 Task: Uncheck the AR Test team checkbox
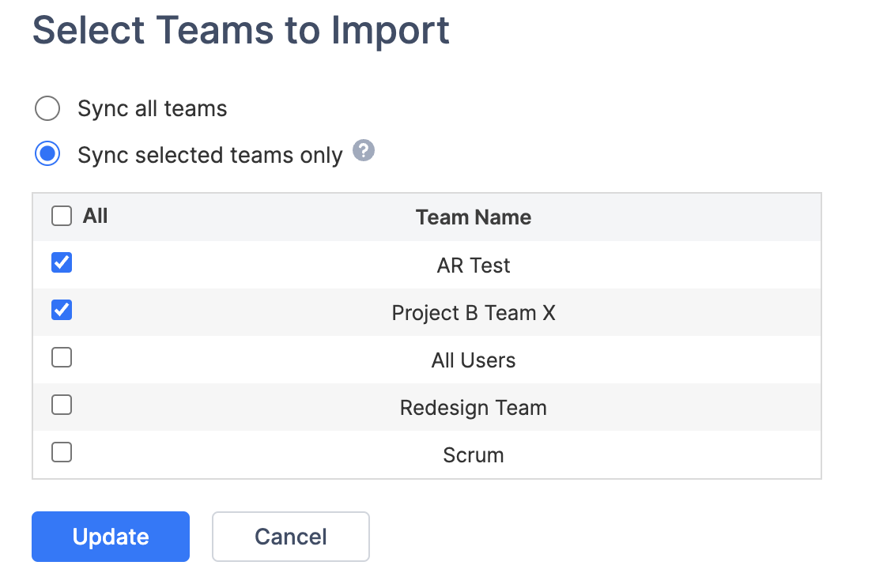[x=62, y=263]
